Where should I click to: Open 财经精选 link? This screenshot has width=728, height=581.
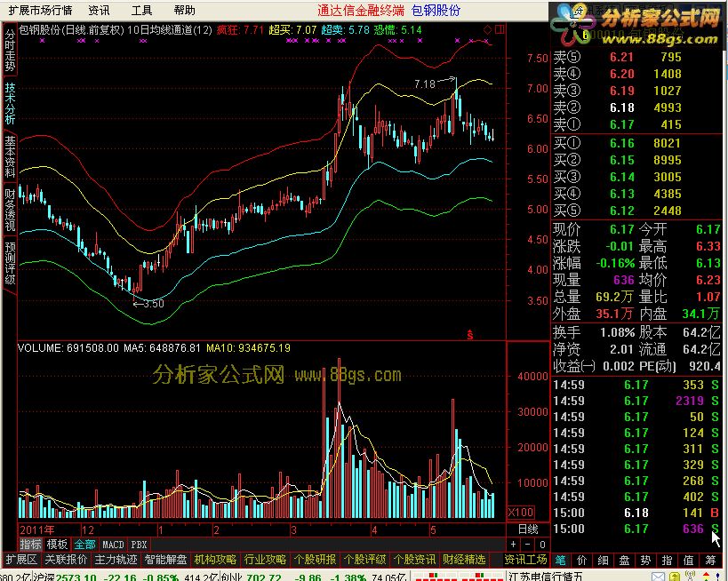click(464, 560)
